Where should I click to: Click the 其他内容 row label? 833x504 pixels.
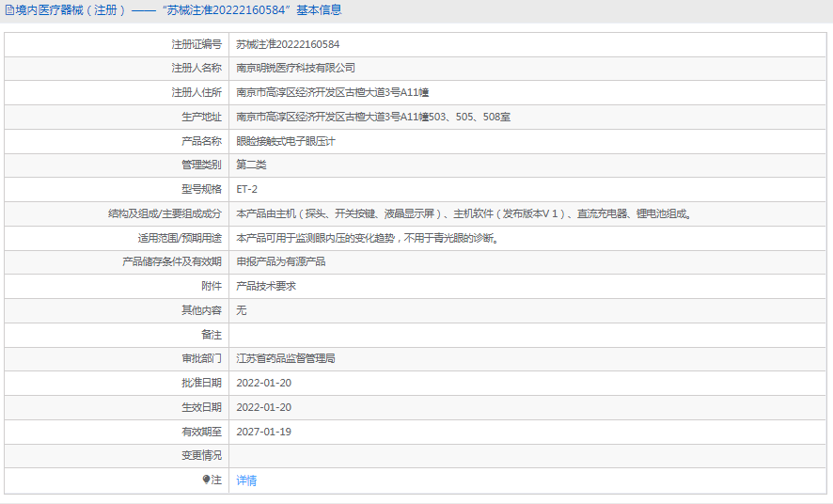pyautogui.click(x=201, y=310)
